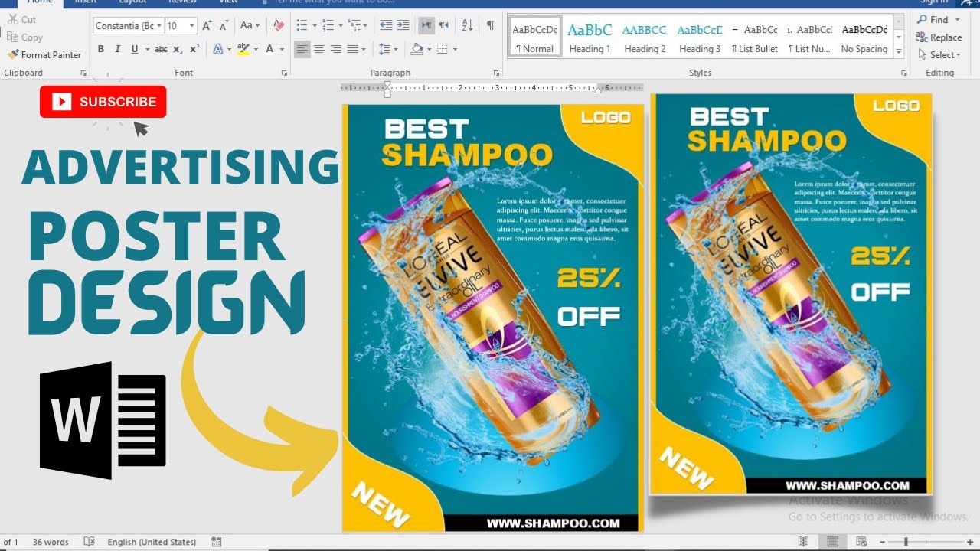Screen dimensions: 980x551
Task: Open the Change Case Aa dropdown
Action: 250,25
